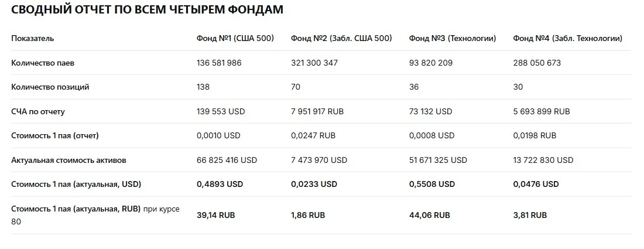
Task: Select the Показатель column header
Action: tap(32, 38)
